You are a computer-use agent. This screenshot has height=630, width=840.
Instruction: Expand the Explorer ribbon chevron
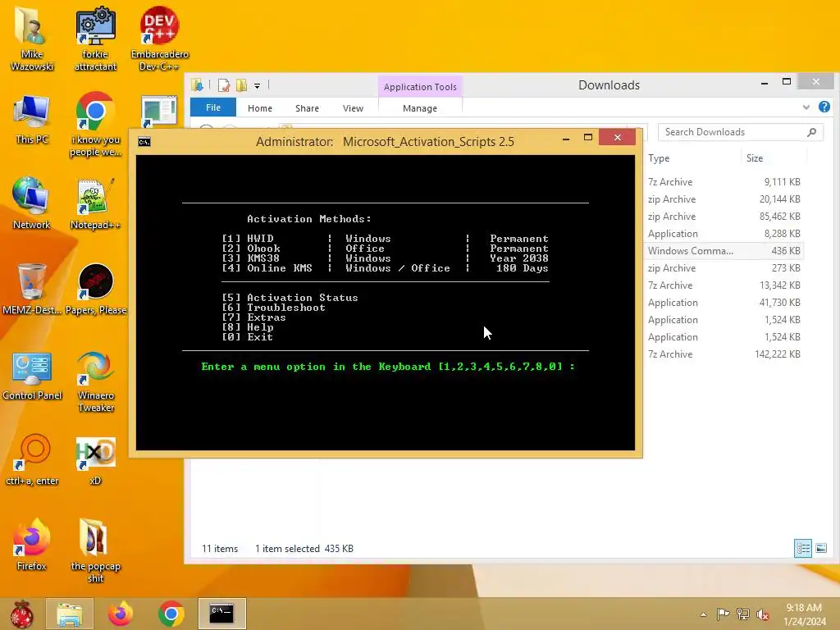pyautogui.click(x=806, y=107)
